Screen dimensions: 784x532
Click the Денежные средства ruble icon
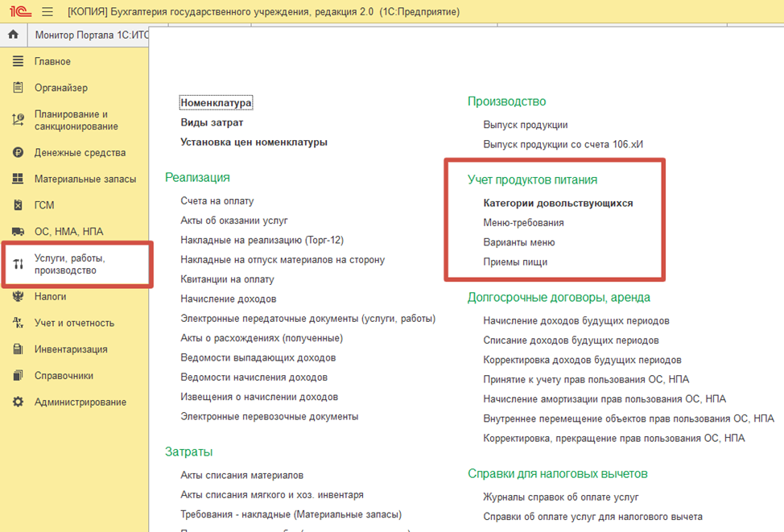(x=18, y=152)
